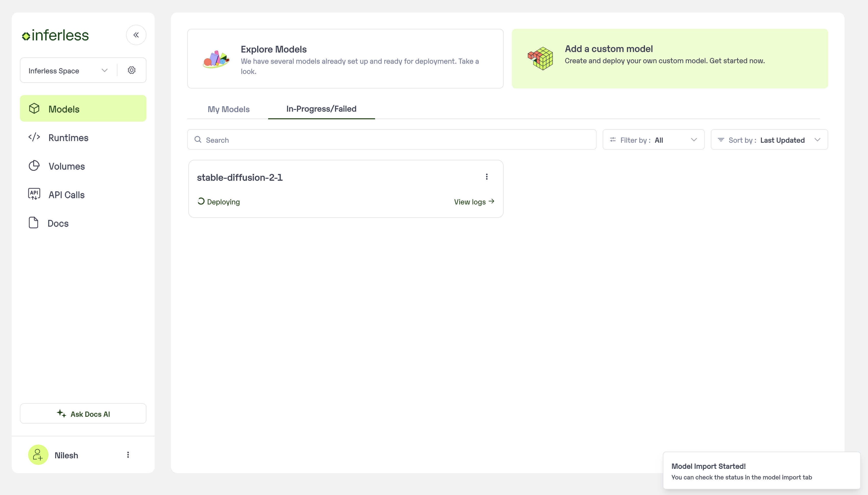
Task: Click View logs link
Action: pyautogui.click(x=474, y=202)
